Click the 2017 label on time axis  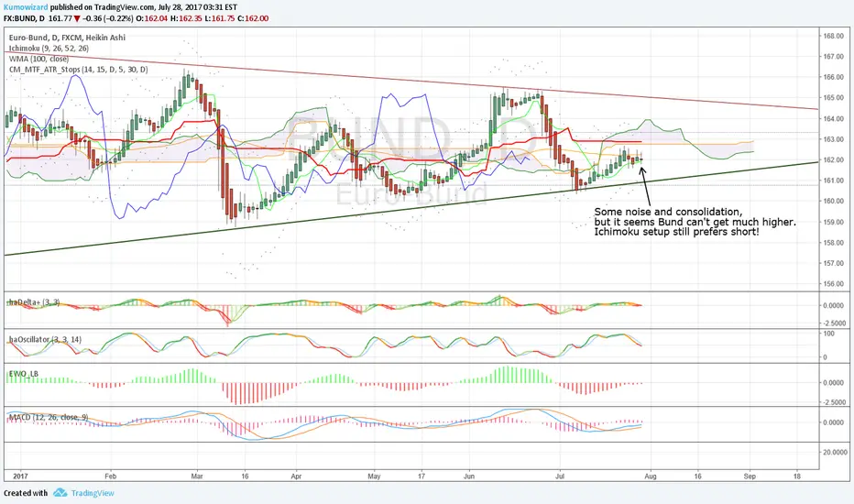point(20,477)
